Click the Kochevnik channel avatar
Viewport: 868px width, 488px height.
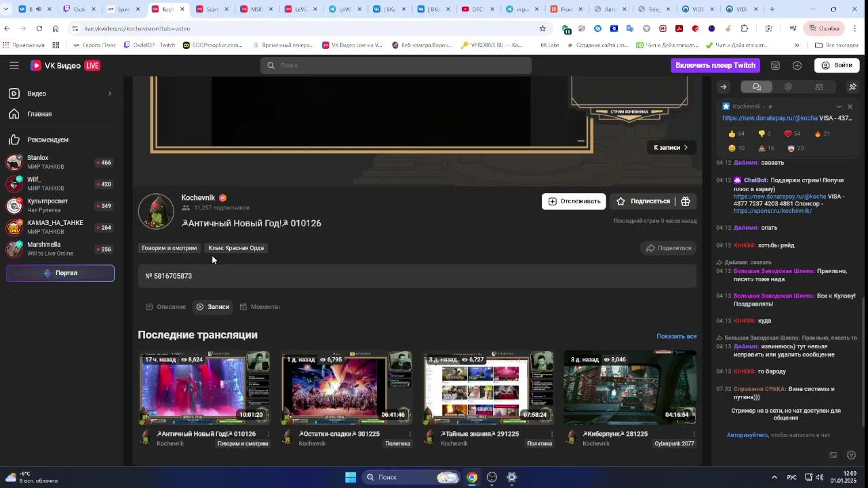click(156, 211)
